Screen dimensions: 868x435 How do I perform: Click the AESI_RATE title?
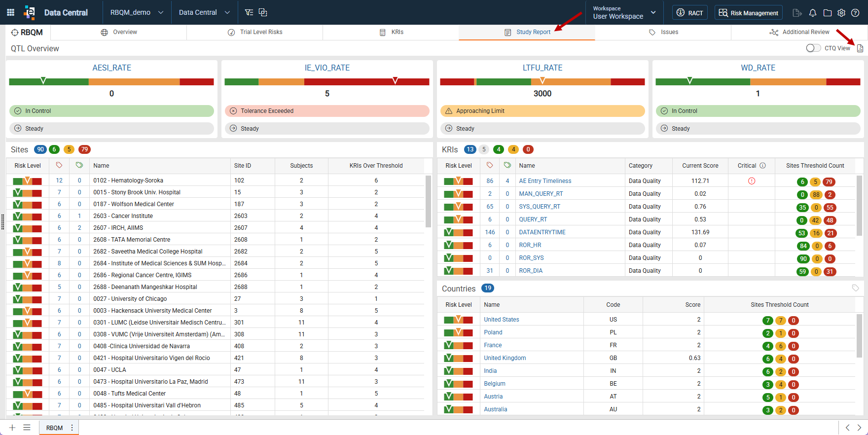pos(112,68)
